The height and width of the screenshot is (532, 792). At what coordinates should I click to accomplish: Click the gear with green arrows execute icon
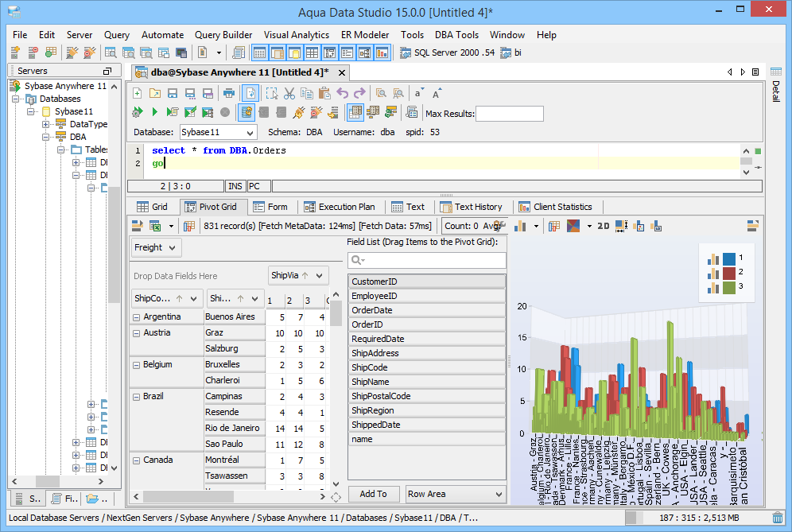pos(138,112)
